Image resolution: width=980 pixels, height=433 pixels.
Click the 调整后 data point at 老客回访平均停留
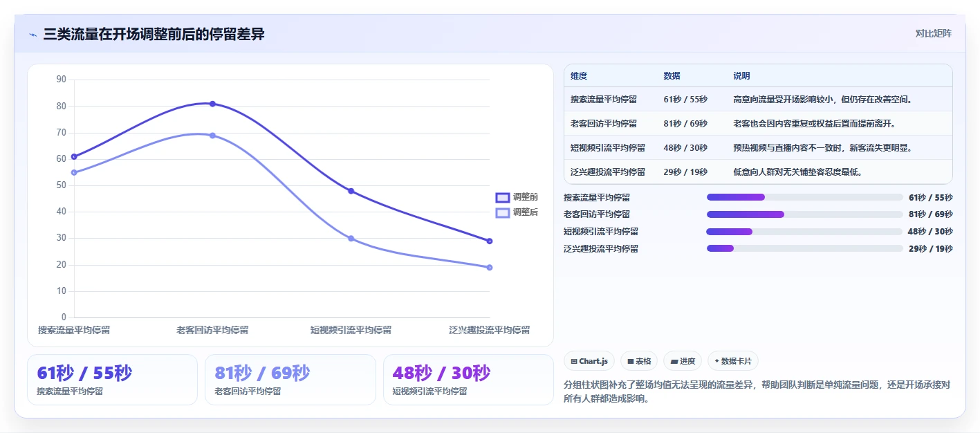point(212,136)
